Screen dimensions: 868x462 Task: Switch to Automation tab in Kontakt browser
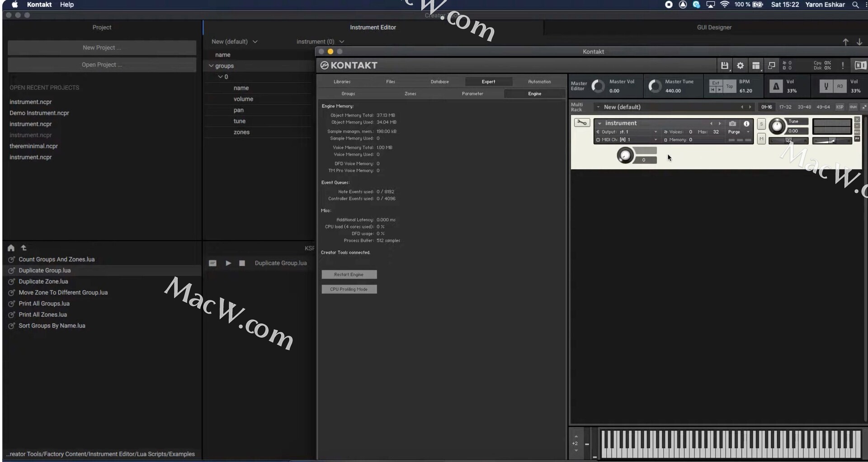pyautogui.click(x=539, y=82)
